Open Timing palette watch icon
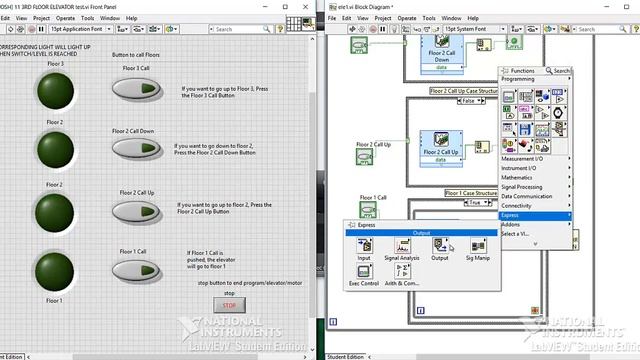This screenshot has height=360, width=640. (x=558, y=112)
